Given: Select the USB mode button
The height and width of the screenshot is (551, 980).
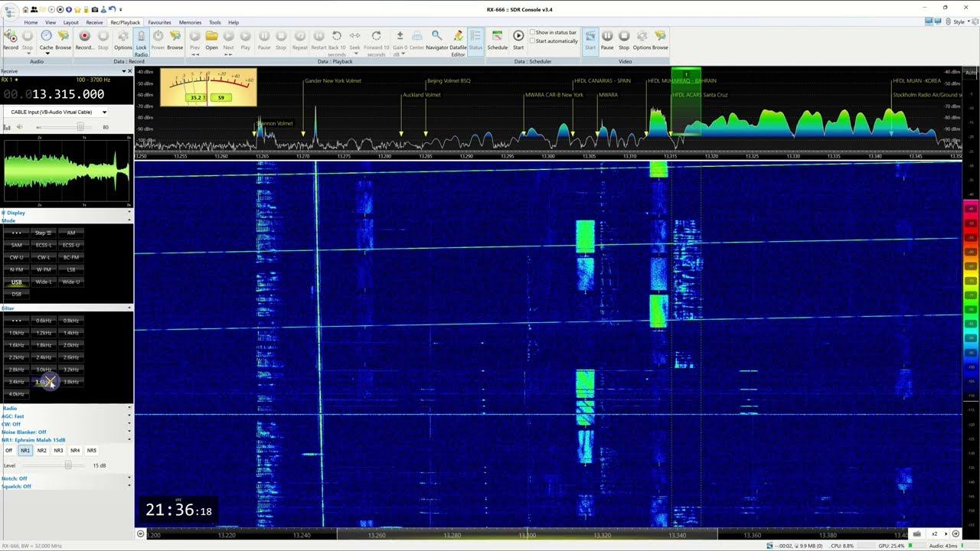Looking at the screenshot, I should click(16, 282).
